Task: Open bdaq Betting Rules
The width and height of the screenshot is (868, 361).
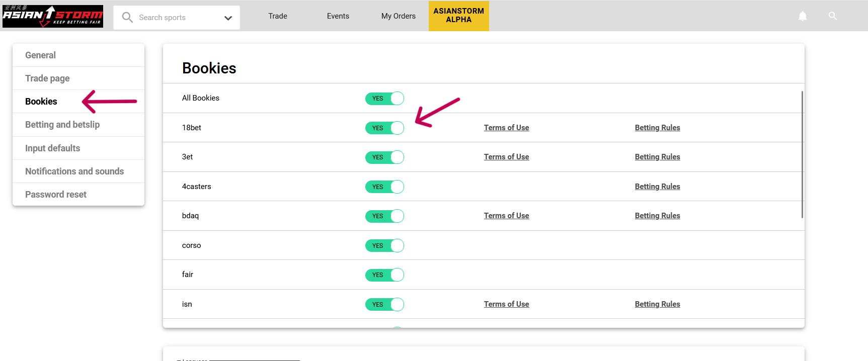Action: coord(657,216)
